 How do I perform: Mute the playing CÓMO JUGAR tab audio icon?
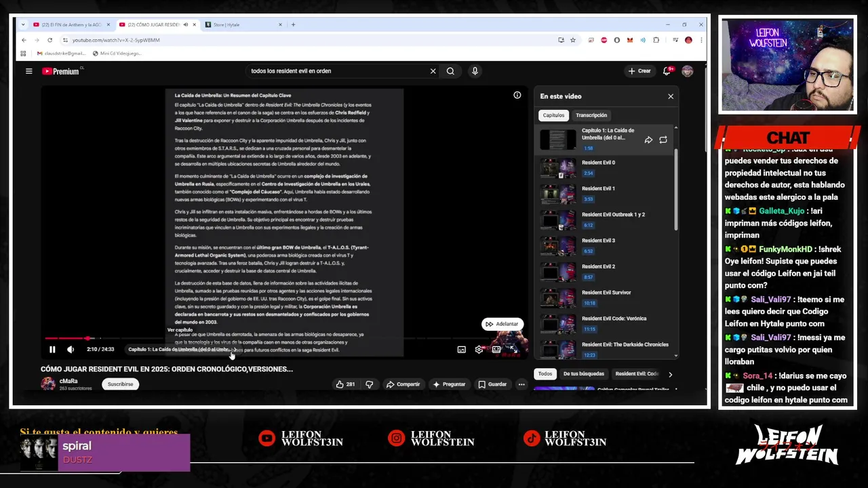[x=185, y=25]
